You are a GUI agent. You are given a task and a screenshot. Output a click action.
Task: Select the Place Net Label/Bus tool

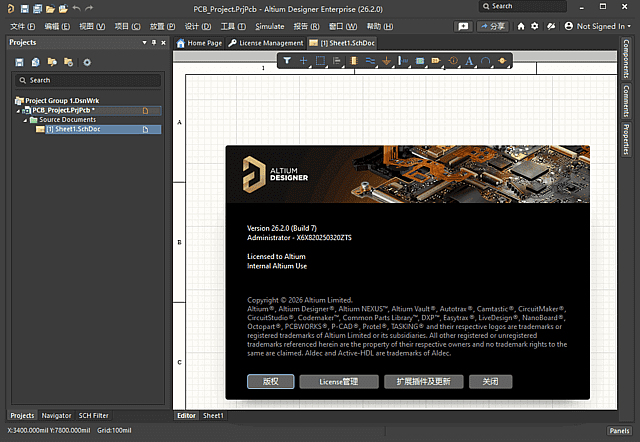coord(403,61)
